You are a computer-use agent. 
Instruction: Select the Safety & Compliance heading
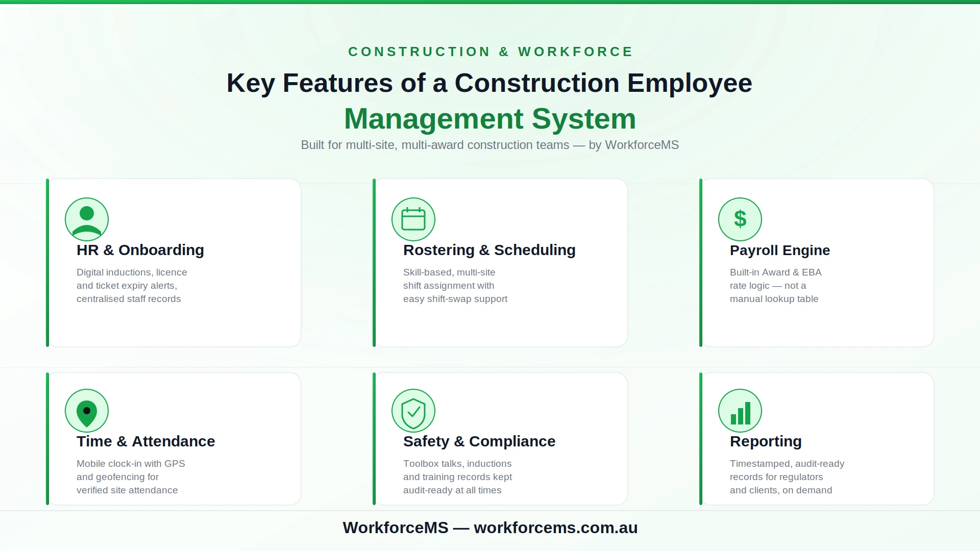point(479,441)
